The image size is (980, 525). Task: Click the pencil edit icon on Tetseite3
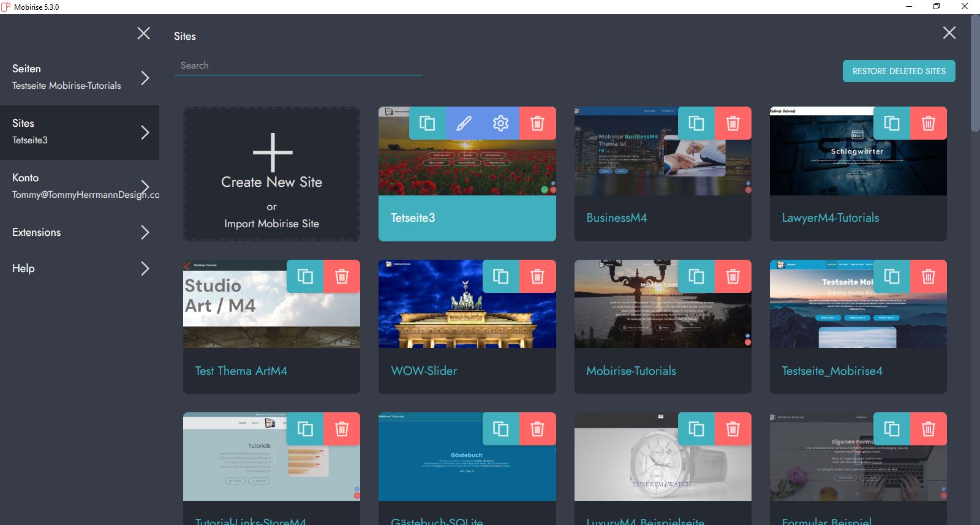tap(464, 123)
